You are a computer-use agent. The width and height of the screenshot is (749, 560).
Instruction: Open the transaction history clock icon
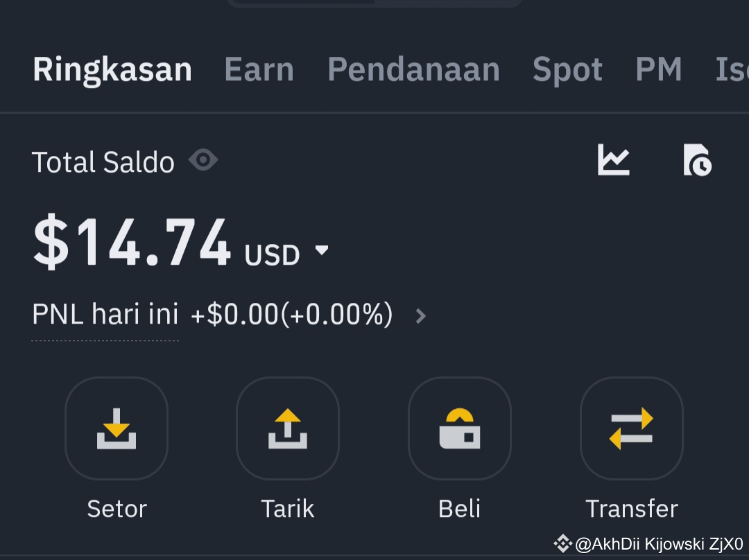coord(697,160)
